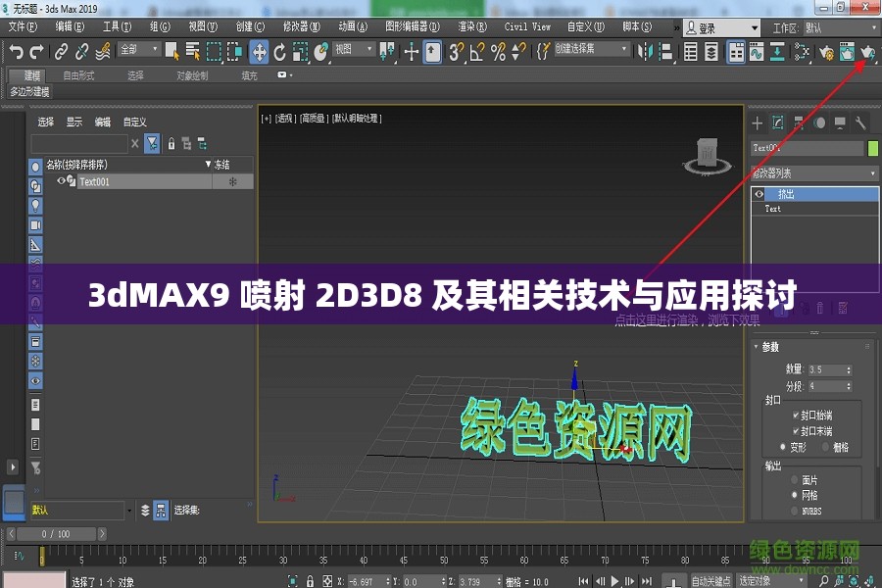Click the 多边形建模 panel button

tap(29, 91)
